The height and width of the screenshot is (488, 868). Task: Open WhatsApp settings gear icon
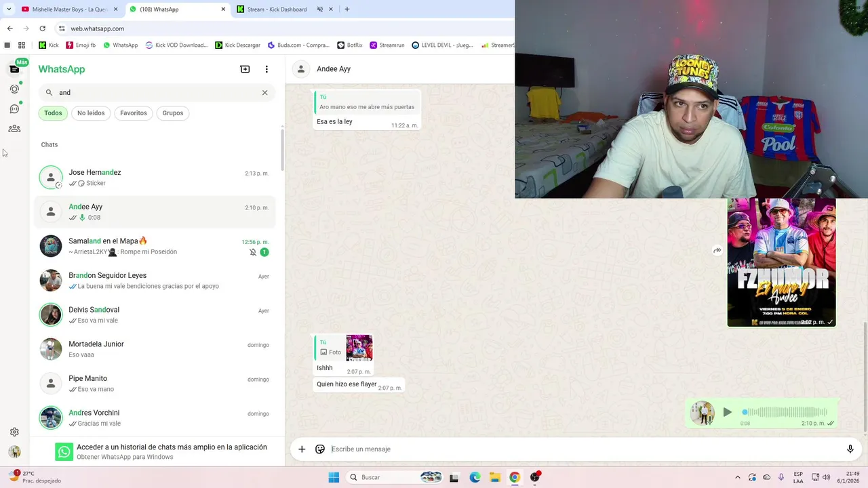tap(14, 432)
